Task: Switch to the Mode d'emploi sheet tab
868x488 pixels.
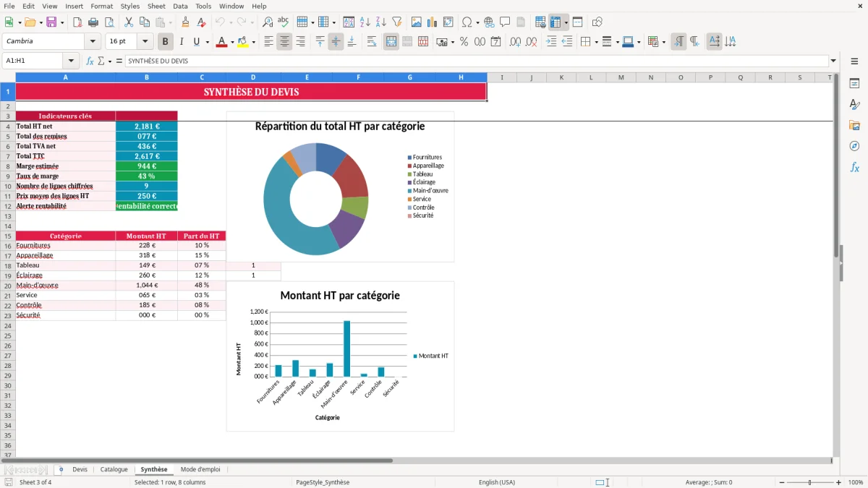Action: tap(200, 469)
